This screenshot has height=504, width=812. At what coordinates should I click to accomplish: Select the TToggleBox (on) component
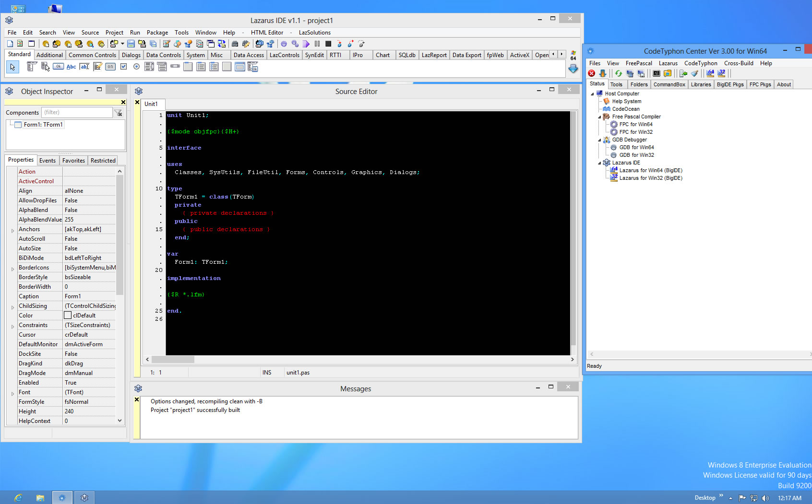[x=110, y=67]
